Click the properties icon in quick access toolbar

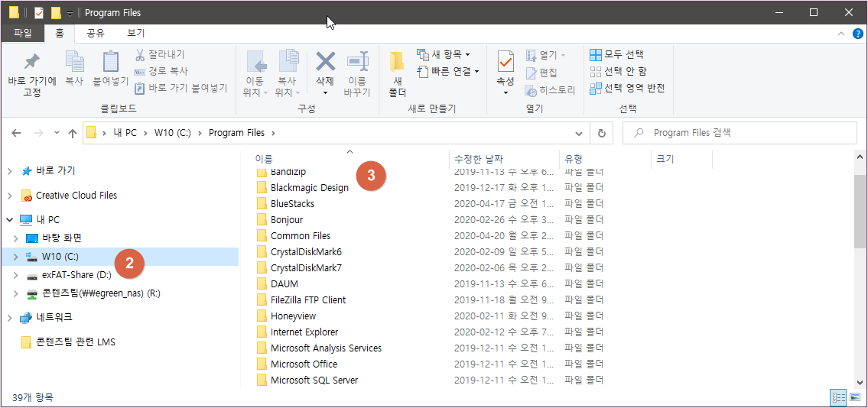tap(39, 12)
